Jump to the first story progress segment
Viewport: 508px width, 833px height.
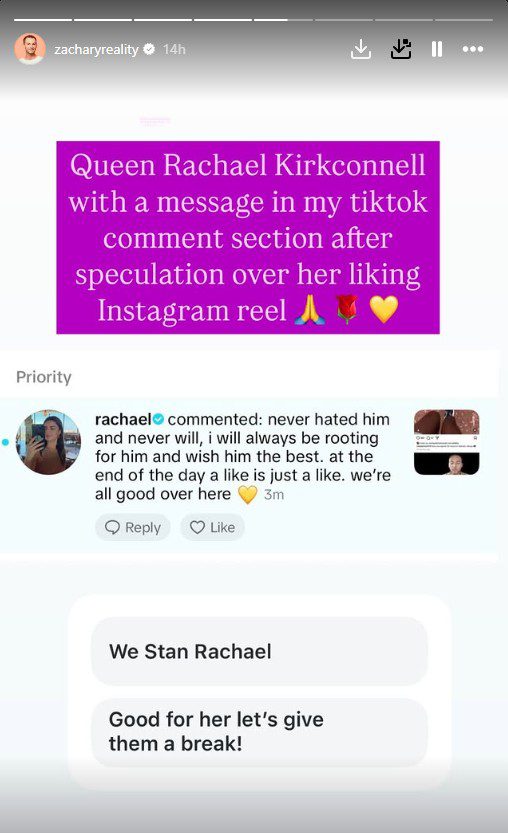(x=43, y=20)
